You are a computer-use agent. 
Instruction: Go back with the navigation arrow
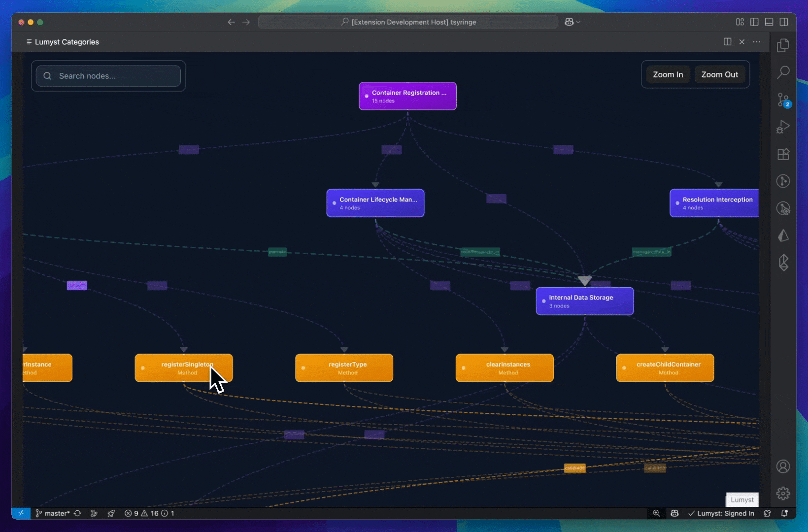(231, 22)
